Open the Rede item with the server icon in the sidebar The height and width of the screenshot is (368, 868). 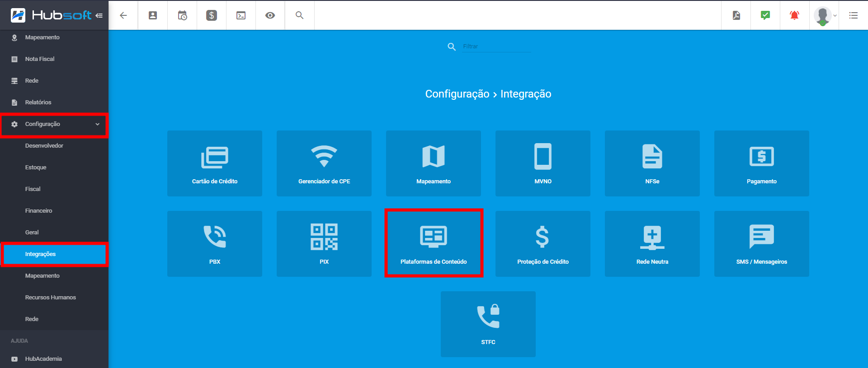point(54,81)
